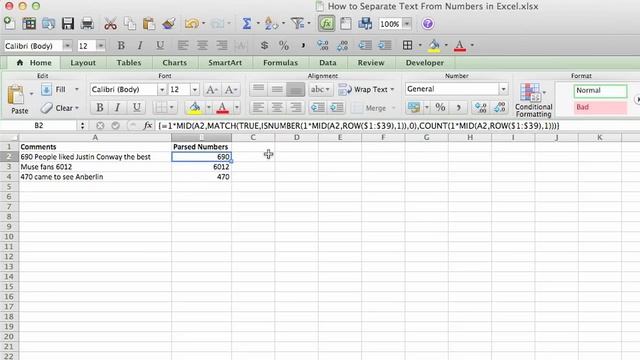Click Increase Font Size A in ribbon
The height and width of the screenshot is (360, 640).
pos(211,89)
